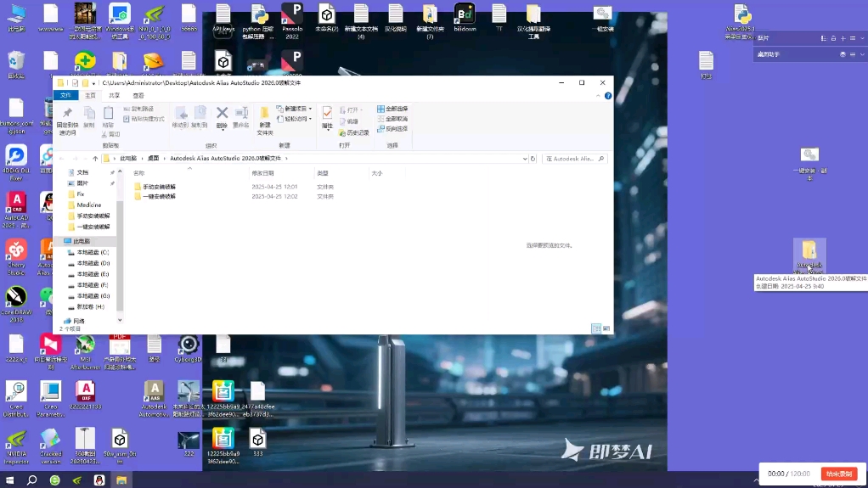868x488 pixels.
Task: Click Select all (全部选择)
Action: [x=392, y=109]
